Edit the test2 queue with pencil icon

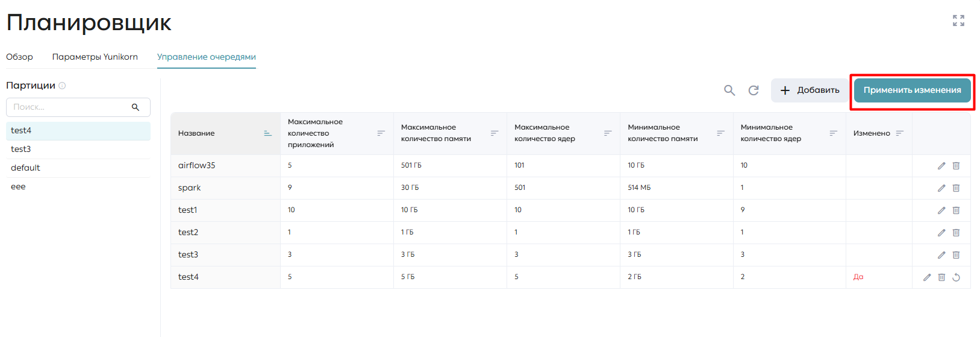click(x=941, y=233)
